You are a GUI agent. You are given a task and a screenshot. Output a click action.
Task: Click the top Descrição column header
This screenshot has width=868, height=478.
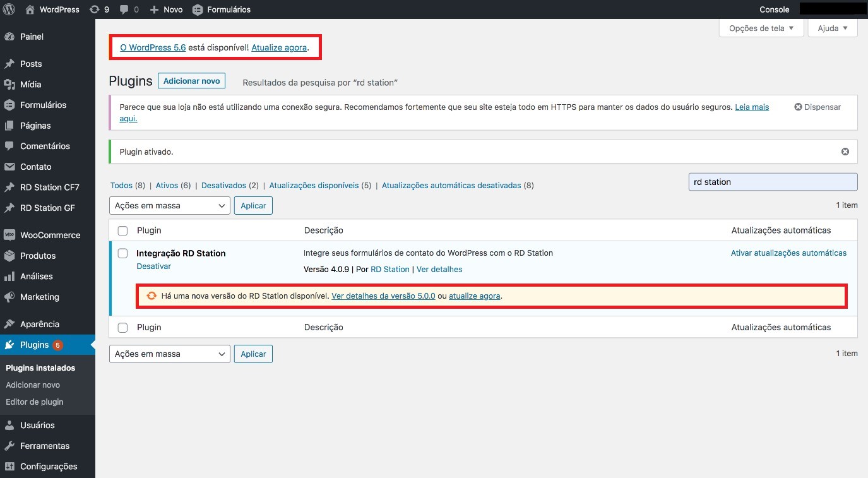[x=323, y=230]
